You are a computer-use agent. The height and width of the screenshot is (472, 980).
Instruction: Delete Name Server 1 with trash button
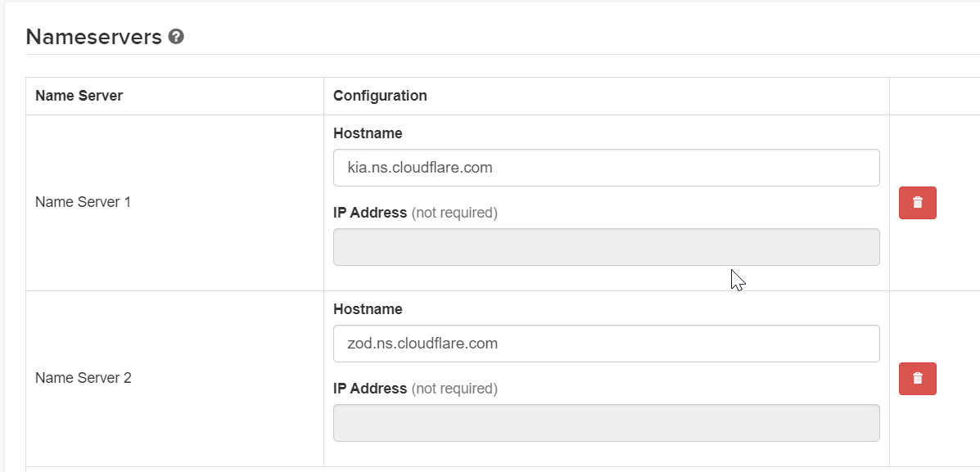[x=918, y=203]
